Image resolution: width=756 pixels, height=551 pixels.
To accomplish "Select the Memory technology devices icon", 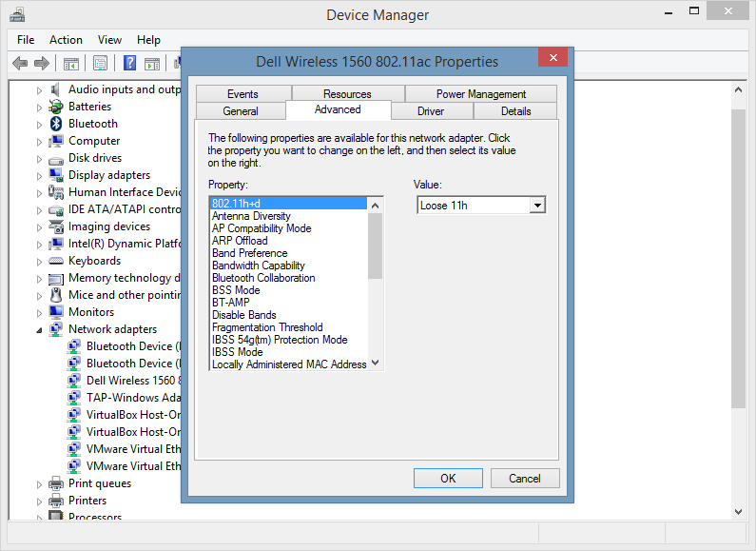I will (56, 279).
